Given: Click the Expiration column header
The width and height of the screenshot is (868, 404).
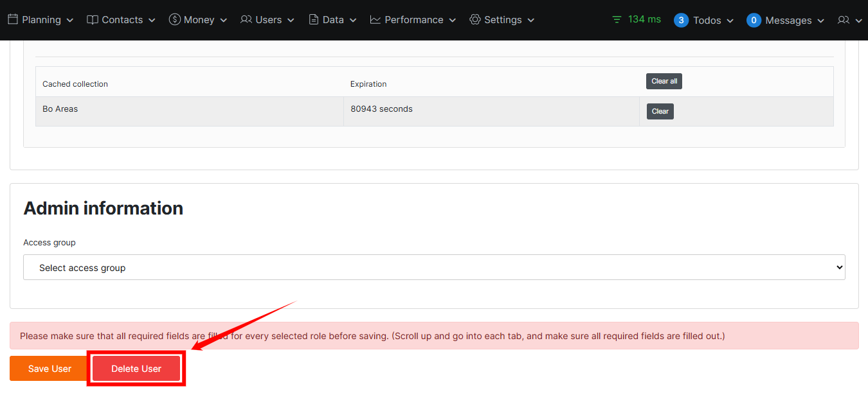Looking at the screenshot, I should [368, 84].
